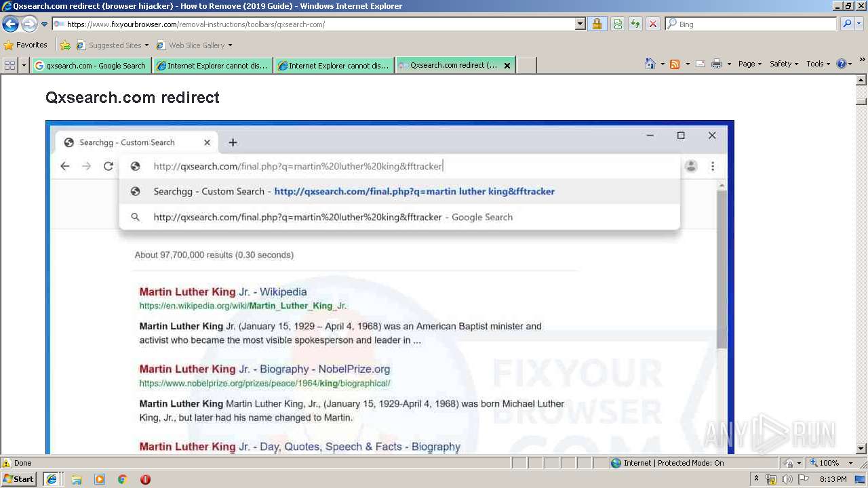This screenshot has width=868, height=488.
Task: Open the recent pages dropdown beside Forward
Action: click(x=44, y=24)
